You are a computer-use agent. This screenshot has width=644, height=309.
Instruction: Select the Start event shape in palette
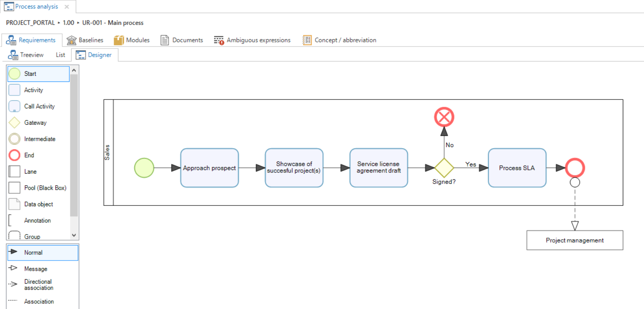(x=38, y=74)
